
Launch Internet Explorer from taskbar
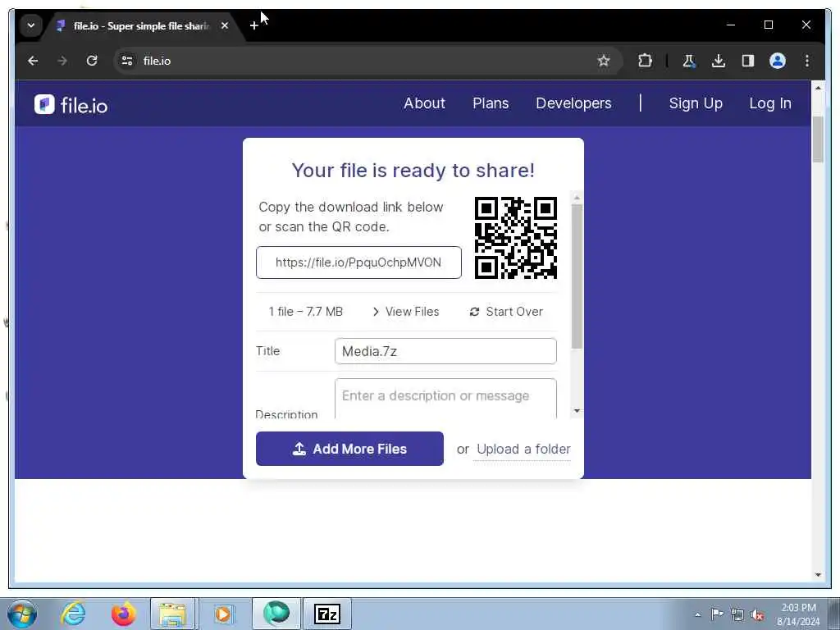[x=72, y=614]
